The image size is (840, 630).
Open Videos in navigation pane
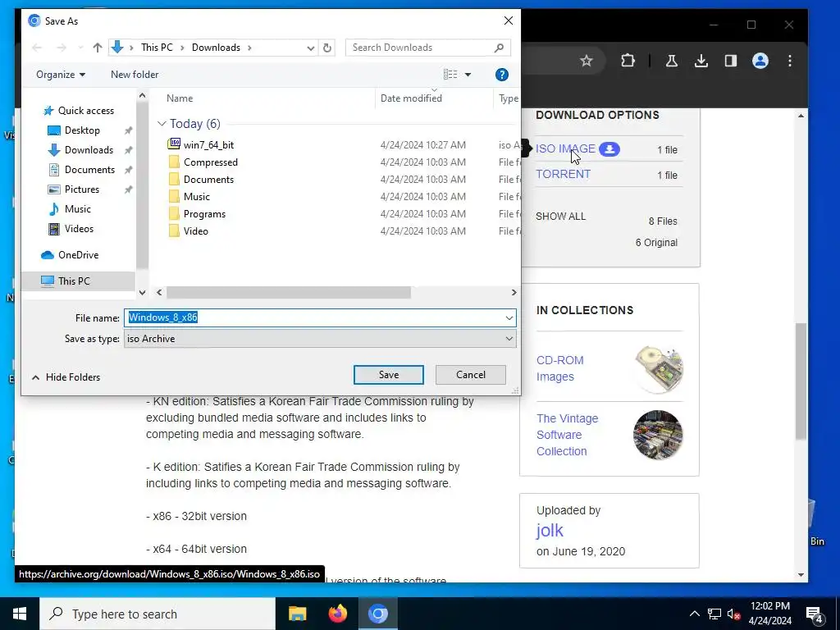(79, 229)
